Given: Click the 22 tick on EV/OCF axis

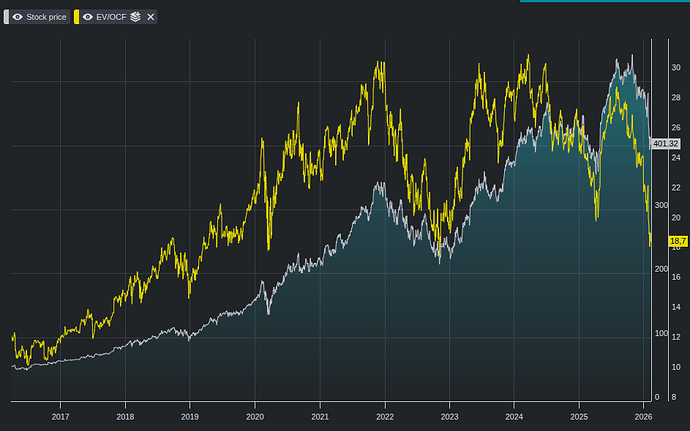Looking at the screenshot, I should tap(676, 188).
